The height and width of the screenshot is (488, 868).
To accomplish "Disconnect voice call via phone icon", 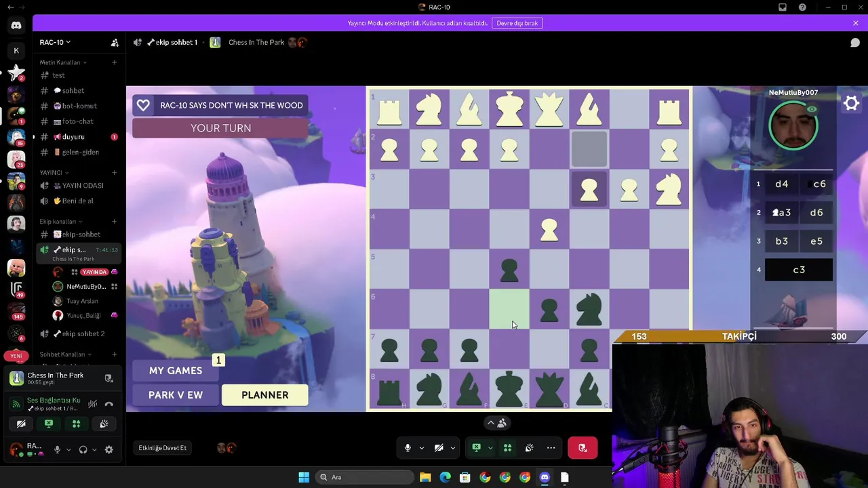I will click(x=109, y=404).
